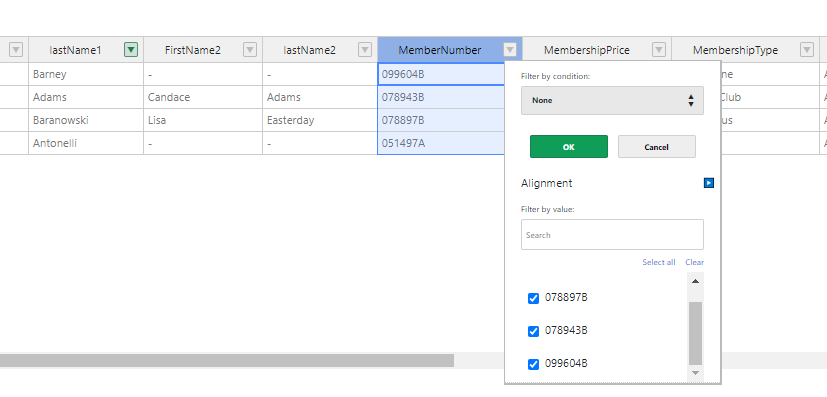Click the Select all link
This screenshot has height=397, width=827.
coord(659,262)
